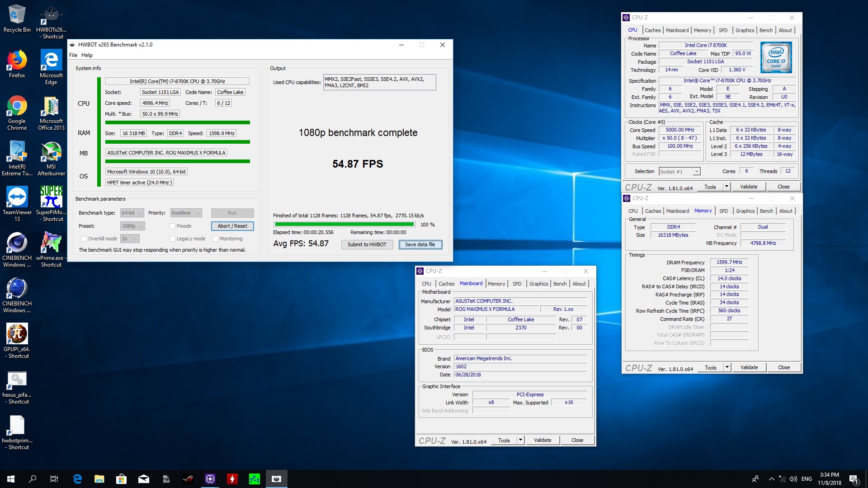The width and height of the screenshot is (868, 488).
Task: Click the CPU name field in System info
Action: pyautogui.click(x=177, y=81)
